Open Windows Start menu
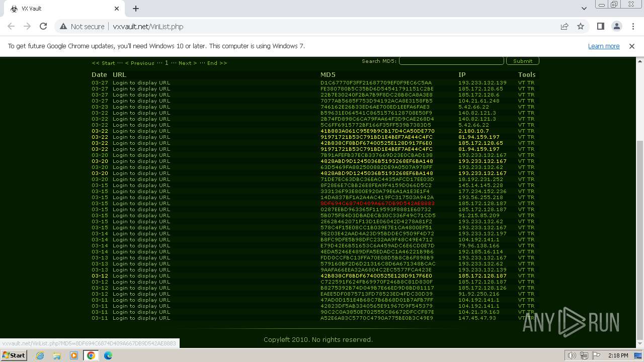Screen dimensions: 644x362 pos(14,355)
